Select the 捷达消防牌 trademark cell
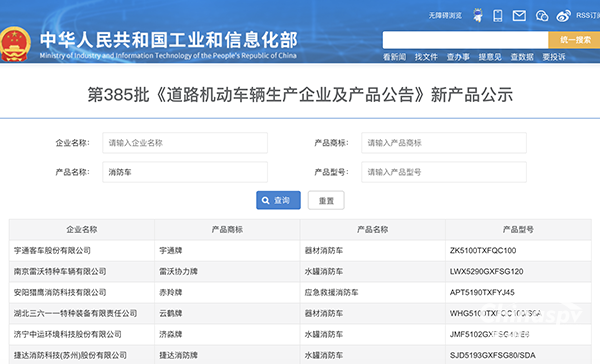Screen dimensions: 600x364 pyautogui.click(x=227, y=355)
